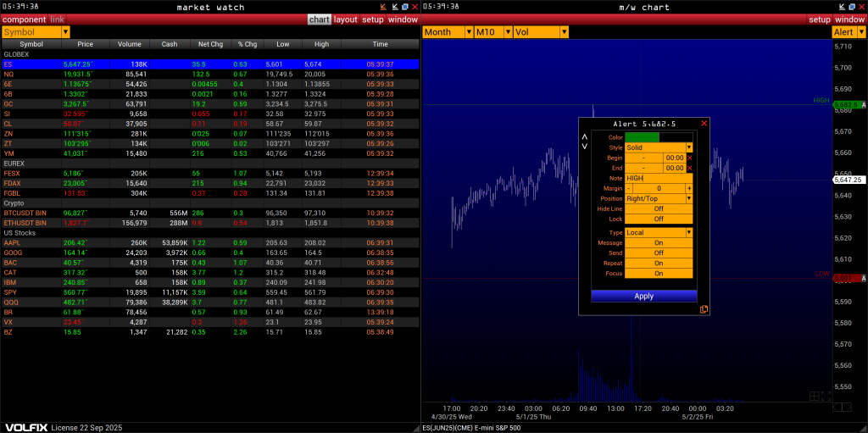Click the blue restore icon in m/w chart title bar

[x=851, y=7]
